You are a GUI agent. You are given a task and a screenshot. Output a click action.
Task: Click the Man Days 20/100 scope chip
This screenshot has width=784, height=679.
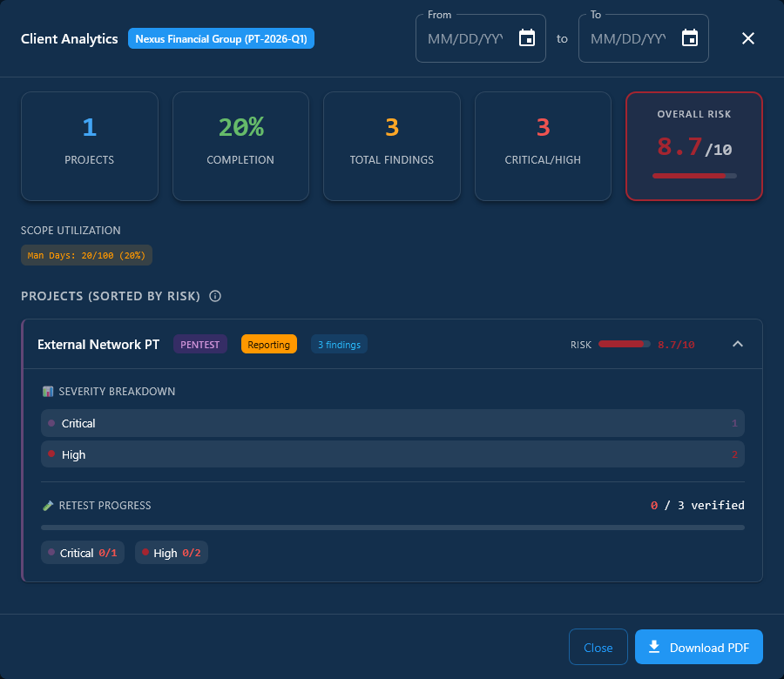tap(86, 255)
